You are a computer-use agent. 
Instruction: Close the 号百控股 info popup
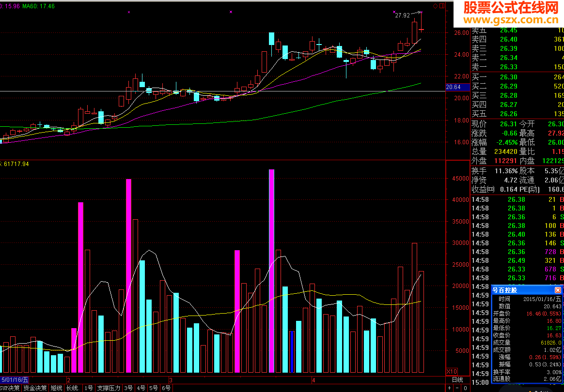(x=558, y=290)
